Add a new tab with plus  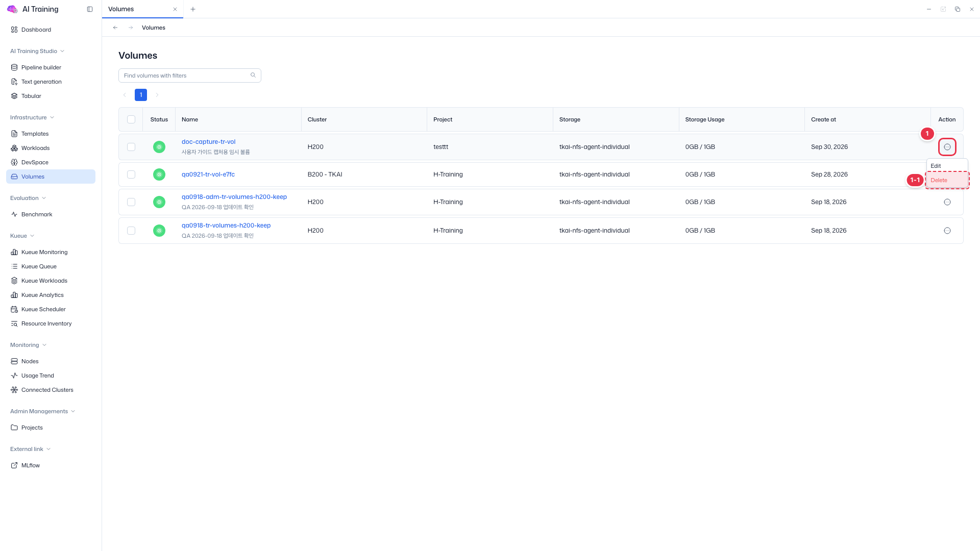[192, 9]
